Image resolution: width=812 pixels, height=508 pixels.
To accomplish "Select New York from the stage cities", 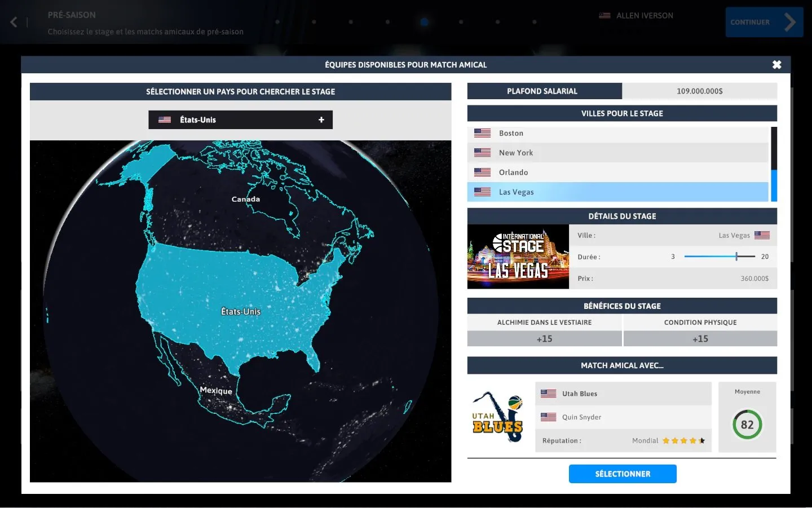I will pyautogui.click(x=515, y=153).
